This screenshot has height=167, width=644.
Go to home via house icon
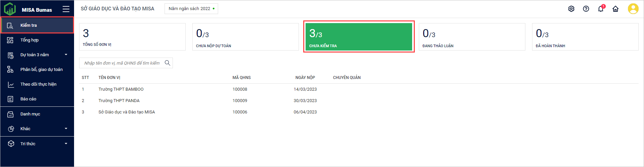pyautogui.click(x=616, y=9)
